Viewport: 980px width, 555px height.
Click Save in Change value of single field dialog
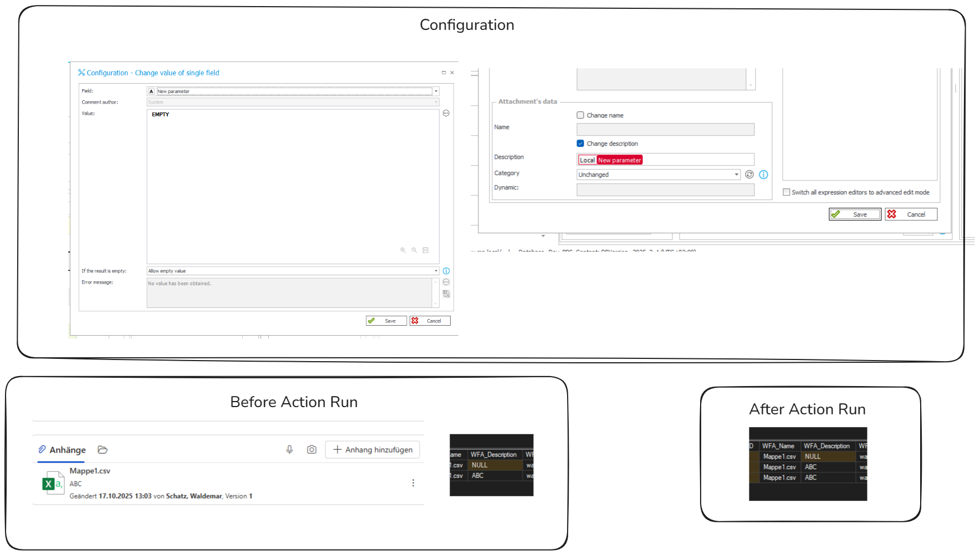(x=386, y=321)
